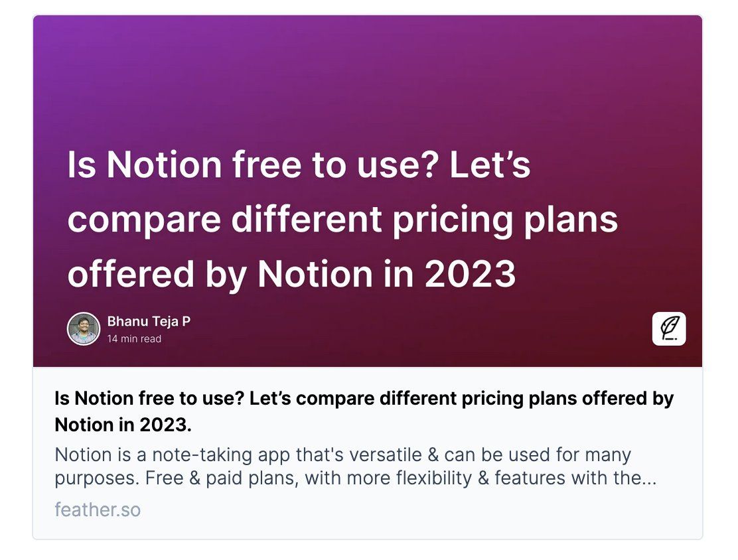
Task: Click 'Is Notion free to use?' in banner
Action: 254,165
